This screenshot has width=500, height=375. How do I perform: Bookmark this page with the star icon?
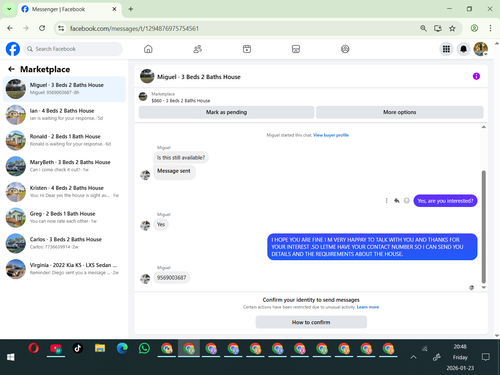(452, 28)
